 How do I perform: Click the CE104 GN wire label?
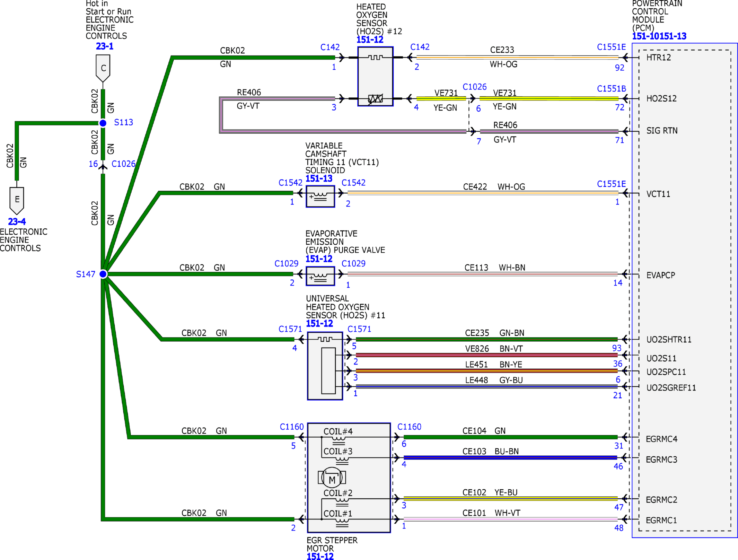click(x=484, y=431)
